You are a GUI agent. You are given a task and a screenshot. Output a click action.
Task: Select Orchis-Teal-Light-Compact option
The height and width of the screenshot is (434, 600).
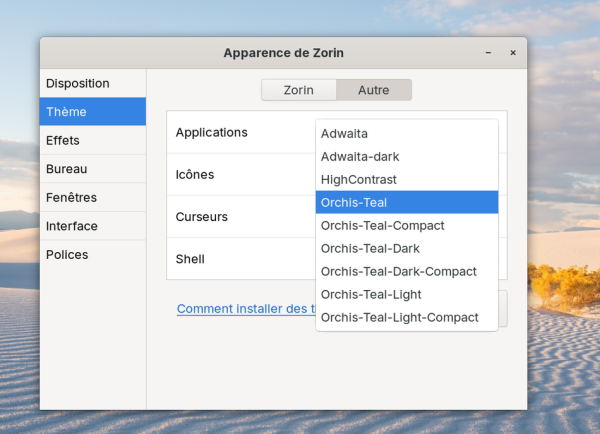[406, 317]
